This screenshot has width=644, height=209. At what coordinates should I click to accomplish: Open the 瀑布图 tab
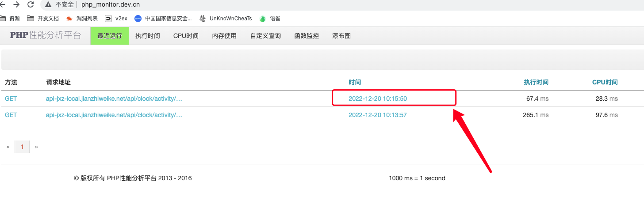pyautogui.click(x=341, y=36)
